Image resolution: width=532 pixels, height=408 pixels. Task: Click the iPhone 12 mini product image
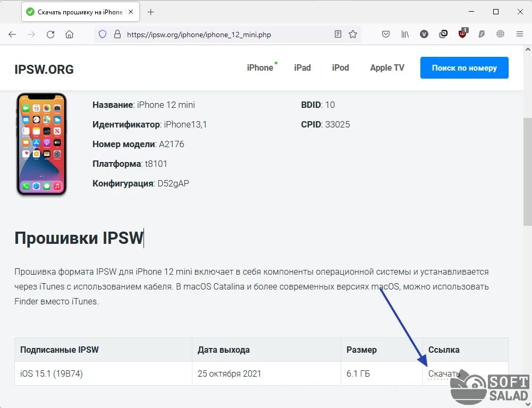click(41, 144)
